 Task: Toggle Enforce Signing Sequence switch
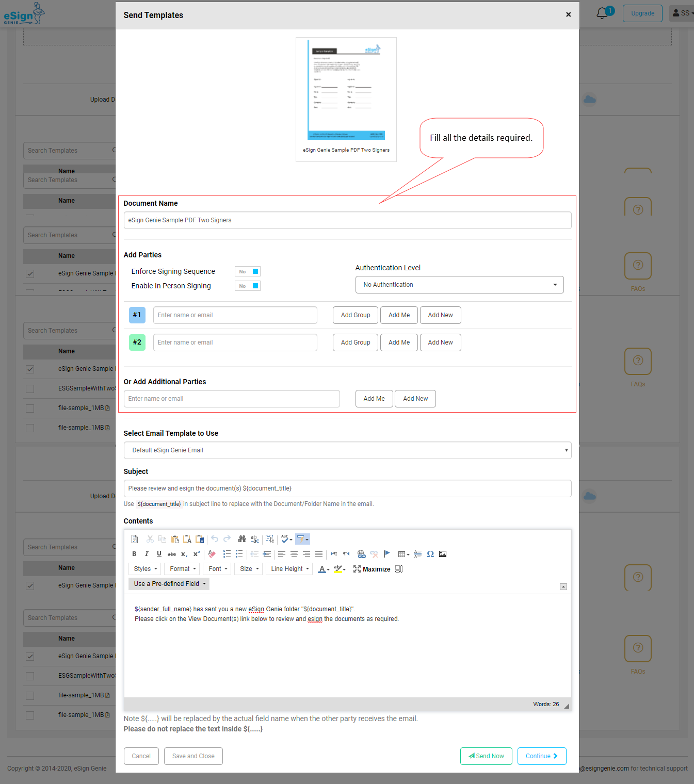[x=248, y=271]
